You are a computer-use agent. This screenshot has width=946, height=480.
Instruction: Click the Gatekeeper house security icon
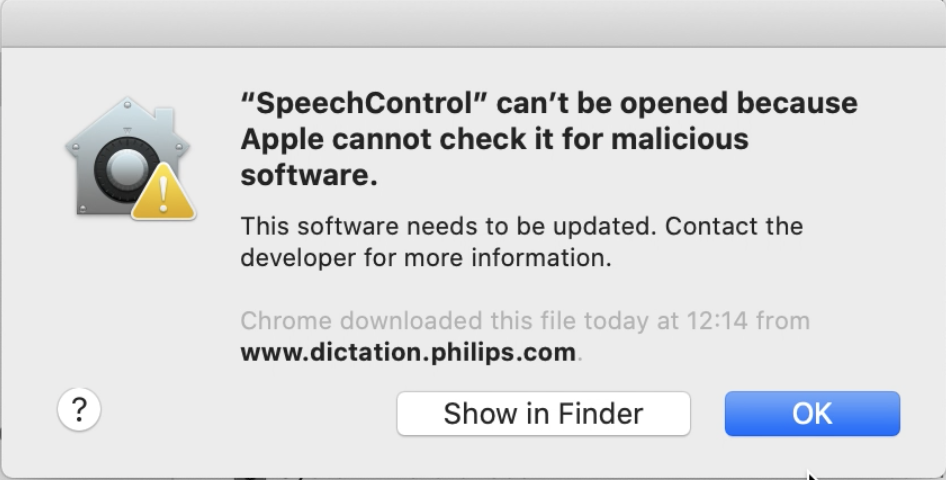125,158
